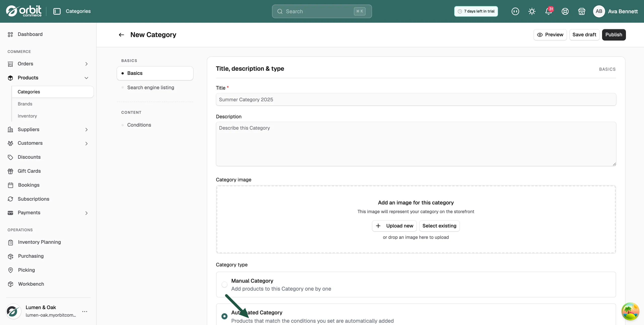Expand the Payments chevron
Screen dimensions: 644x325
click(x=86, y=213)
